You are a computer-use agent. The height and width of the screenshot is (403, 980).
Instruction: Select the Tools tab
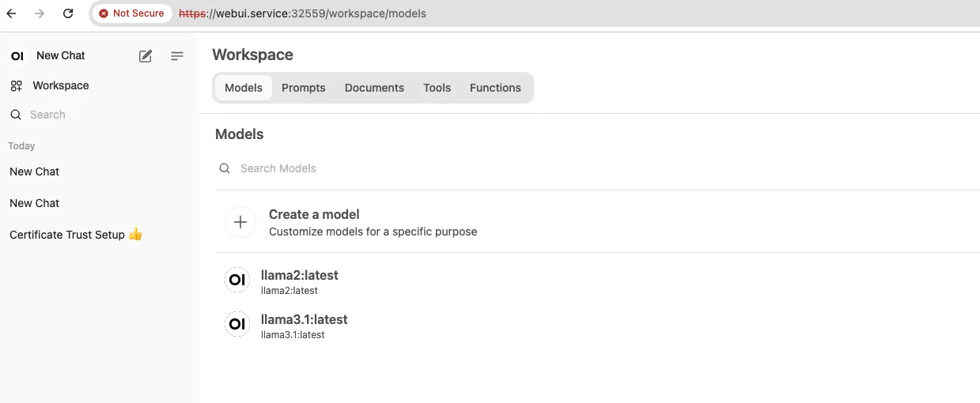[437, 88]
